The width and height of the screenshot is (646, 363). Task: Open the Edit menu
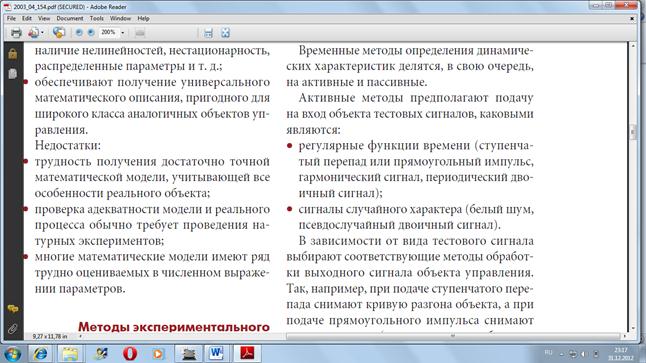(27, 19)
